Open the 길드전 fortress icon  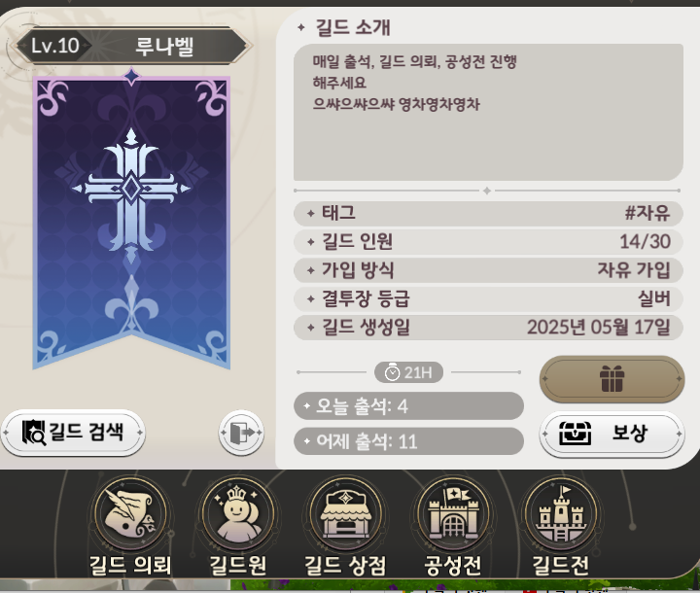click(561, 514)
